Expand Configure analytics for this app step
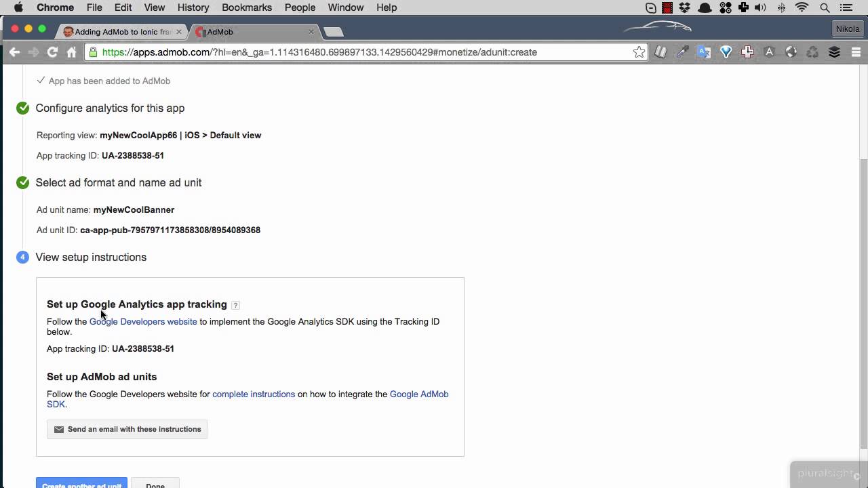Screen dimensions: 868x488 tap(110, 108)
